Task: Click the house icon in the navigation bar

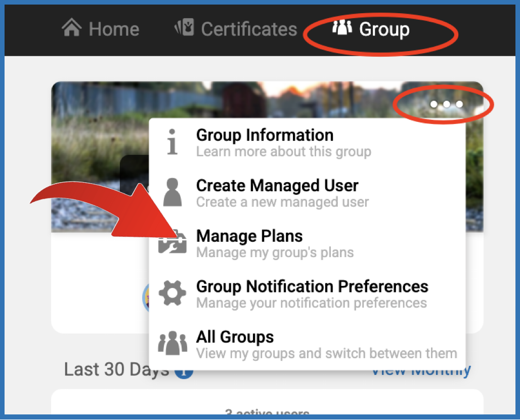Action: pyautogui.click(x=72, y=28)
